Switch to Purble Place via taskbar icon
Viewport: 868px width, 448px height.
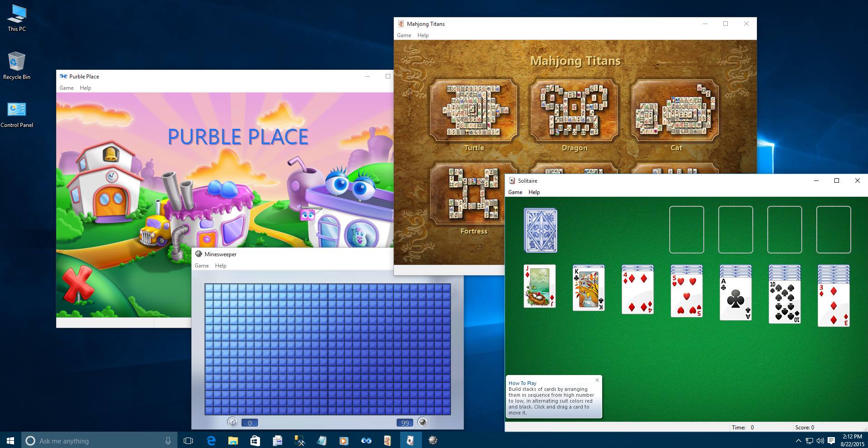[366, 440]
